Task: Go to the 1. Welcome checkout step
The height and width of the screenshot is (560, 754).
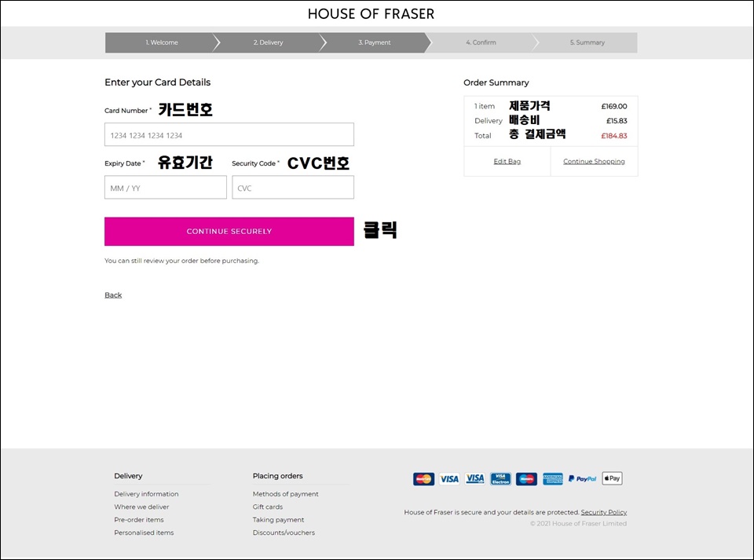Action: [162, 42]
